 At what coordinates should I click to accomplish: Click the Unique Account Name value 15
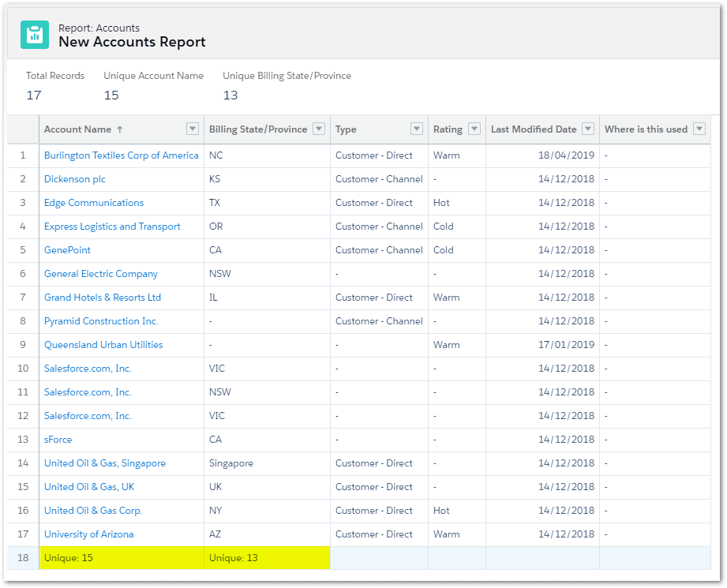click(111, 95)
